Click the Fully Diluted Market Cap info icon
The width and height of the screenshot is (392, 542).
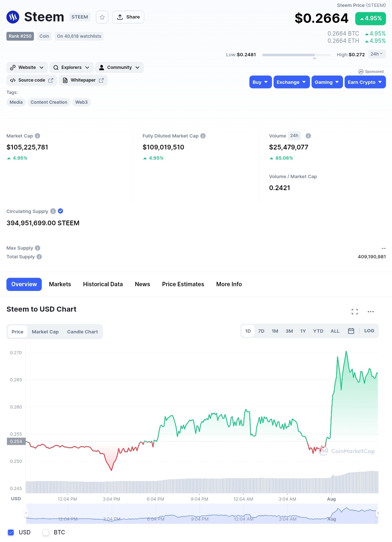[203, 136]
